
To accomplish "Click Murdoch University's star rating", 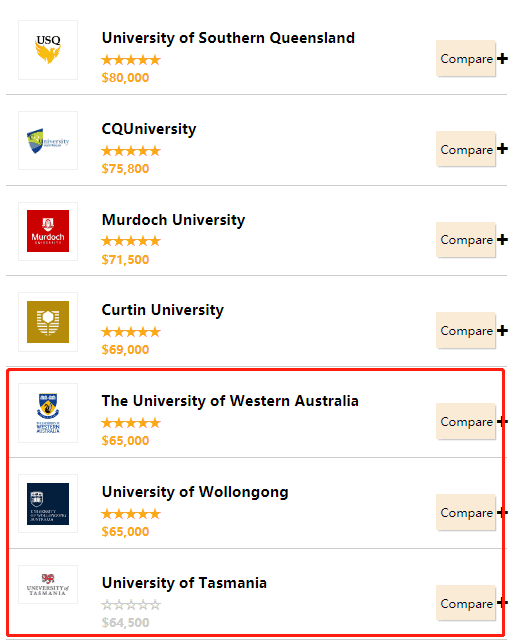I will (x=131, y=241).
